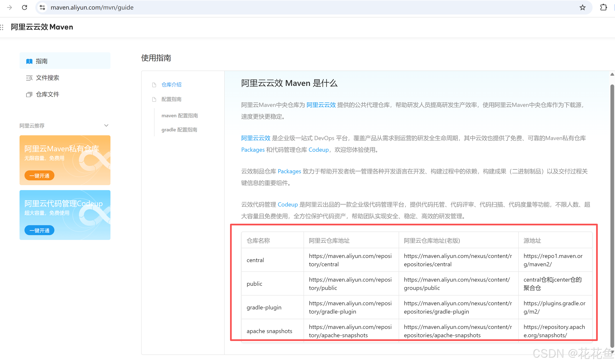Click blue 一键开通 button for Codeup
Screen dimensions: 615x364
[39, 230]
